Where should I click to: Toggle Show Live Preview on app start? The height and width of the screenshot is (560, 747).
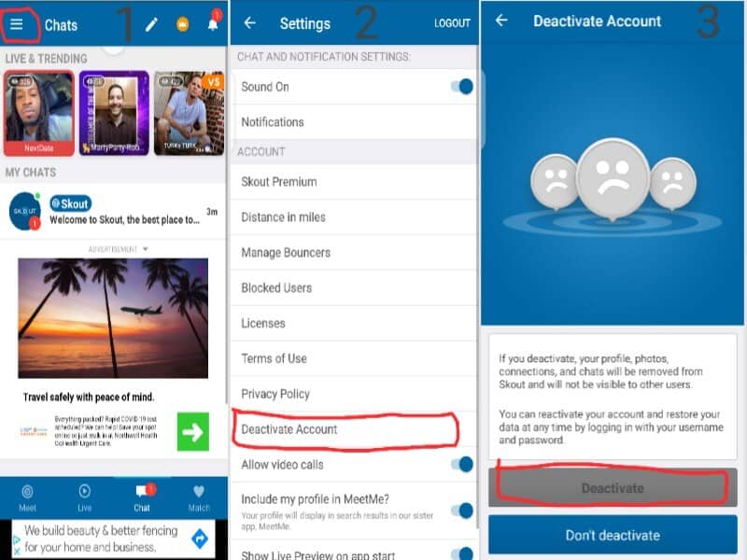click(461, 553)
